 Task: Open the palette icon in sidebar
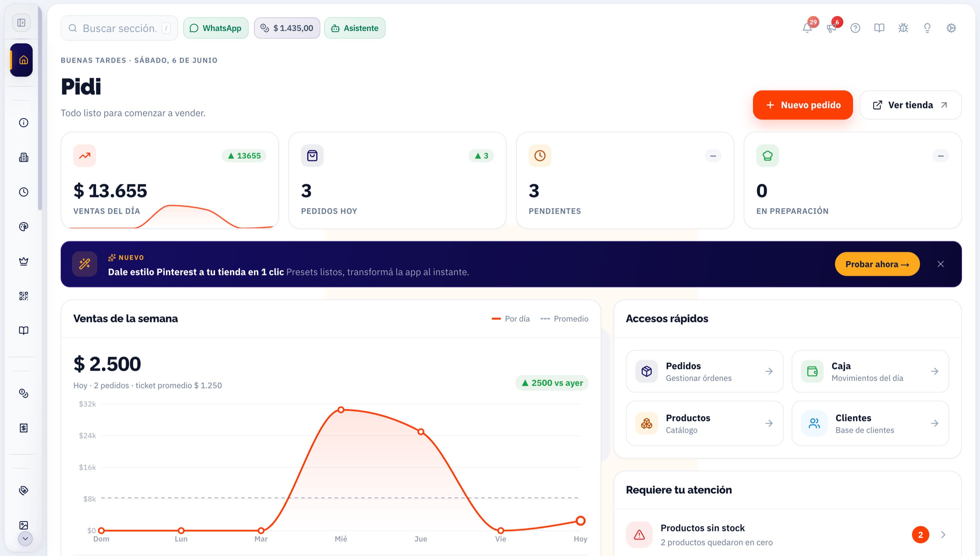(24, 226)
